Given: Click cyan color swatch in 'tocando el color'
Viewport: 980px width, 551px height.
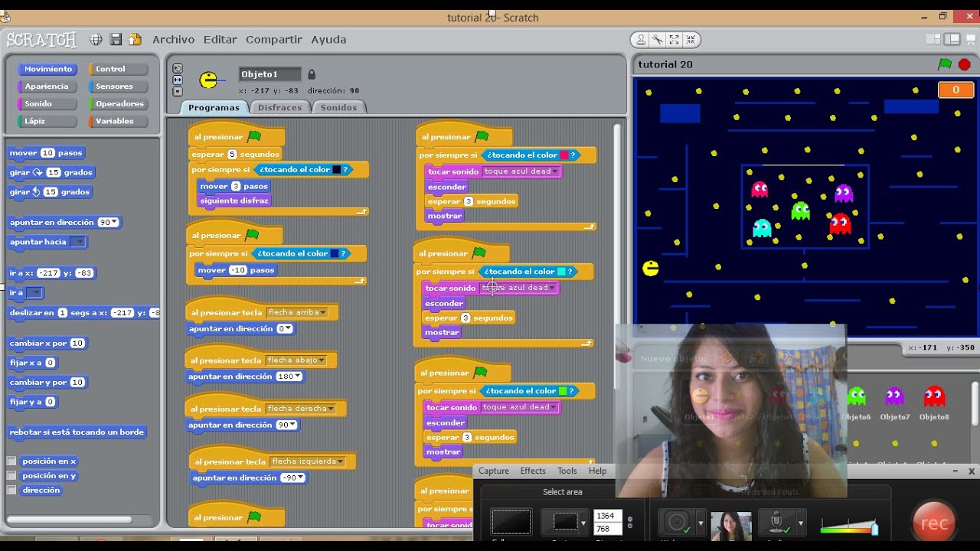Looking at the screenshot, I should pyautogui.click(x=561, y=272).
